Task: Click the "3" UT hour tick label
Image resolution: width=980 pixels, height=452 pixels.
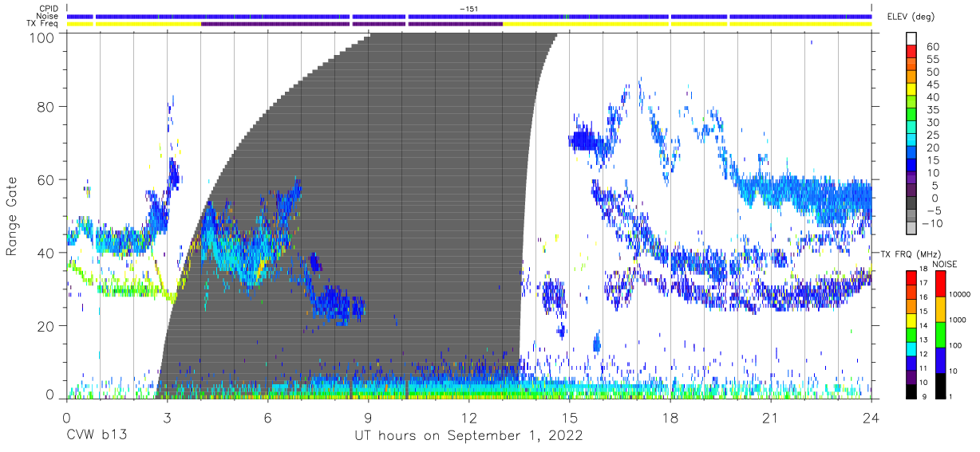Action: 167,417
